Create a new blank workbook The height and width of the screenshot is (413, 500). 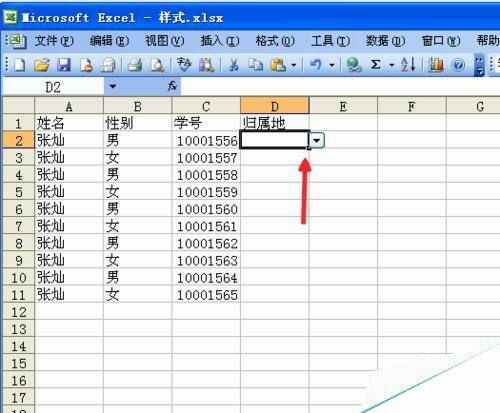coord(19,64)
